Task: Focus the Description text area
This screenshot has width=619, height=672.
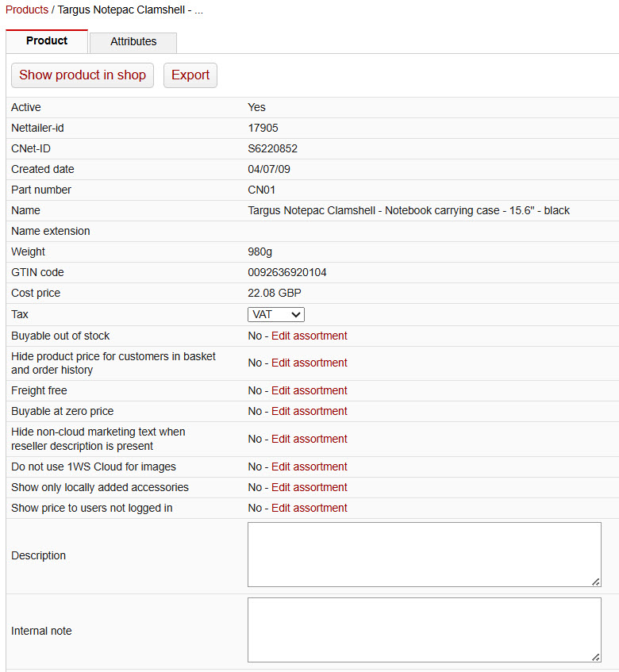Action: [425, 555]
